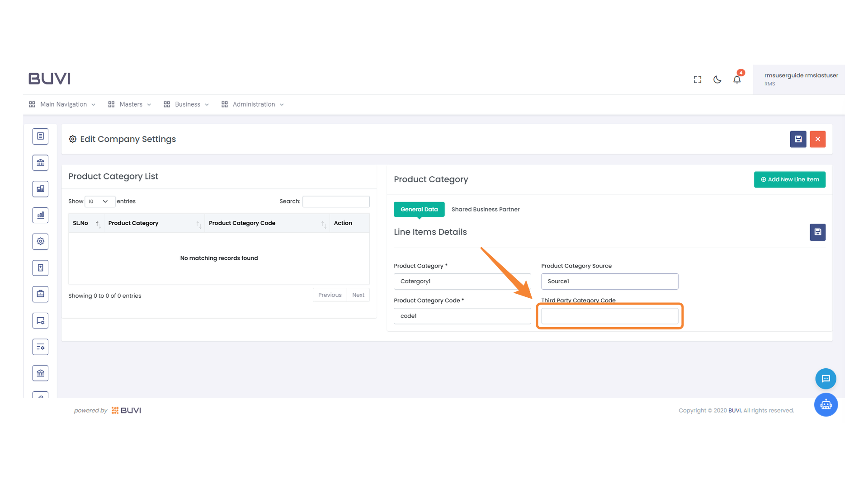
Task: Expand the Business dropdown menu
Action: (188, 104)
